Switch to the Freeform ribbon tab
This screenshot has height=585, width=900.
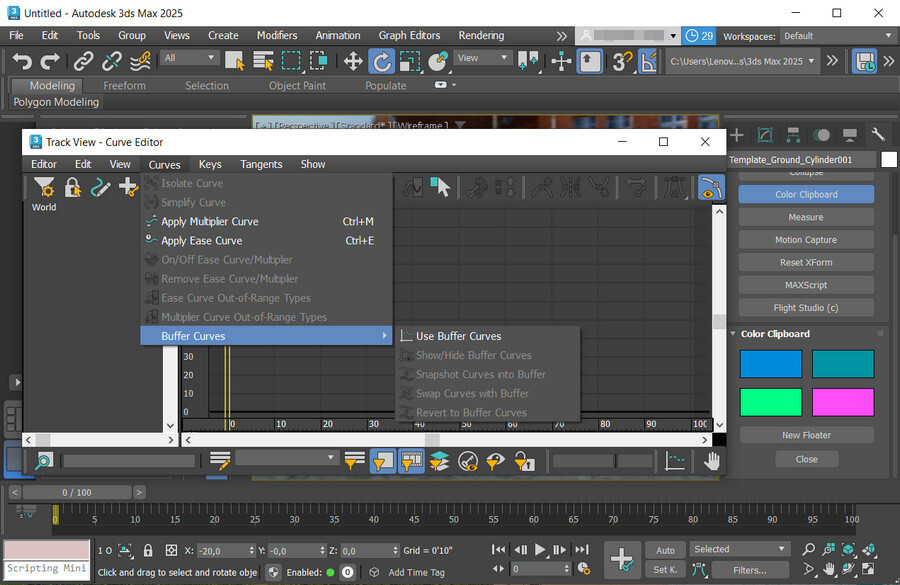click(125, 86)
